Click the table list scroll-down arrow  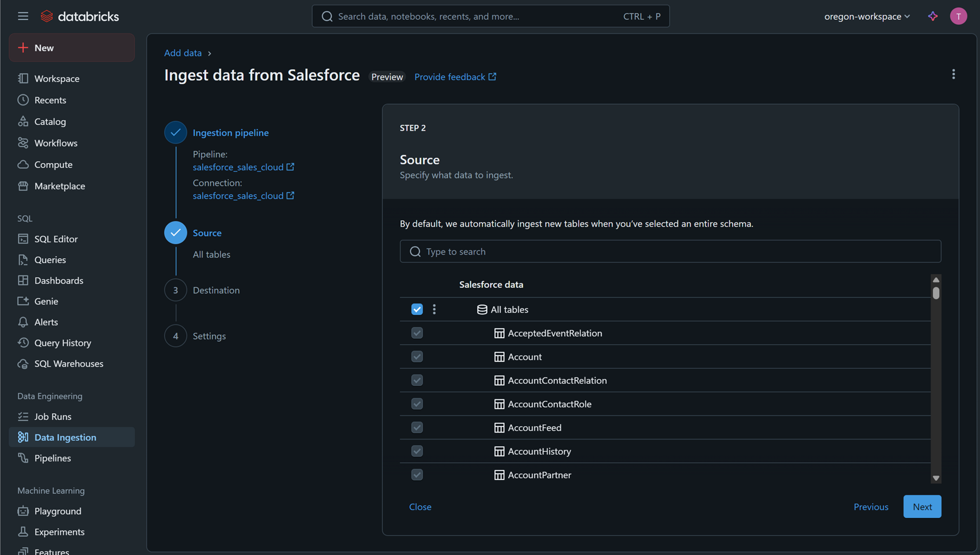[x=936, y=478]
